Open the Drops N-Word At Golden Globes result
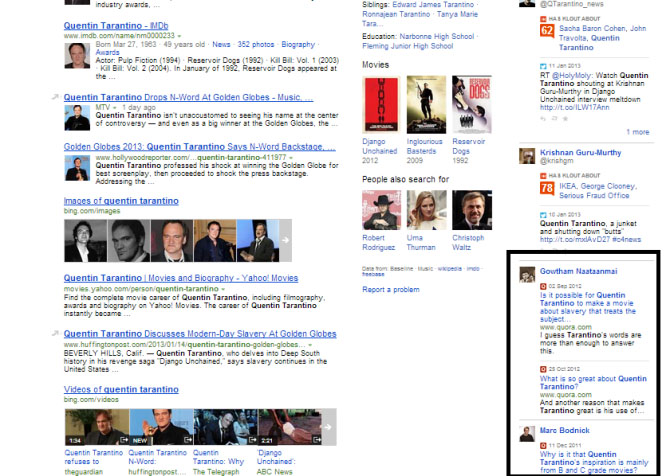Viewport: 670px width, 476px height. (188, 97)
